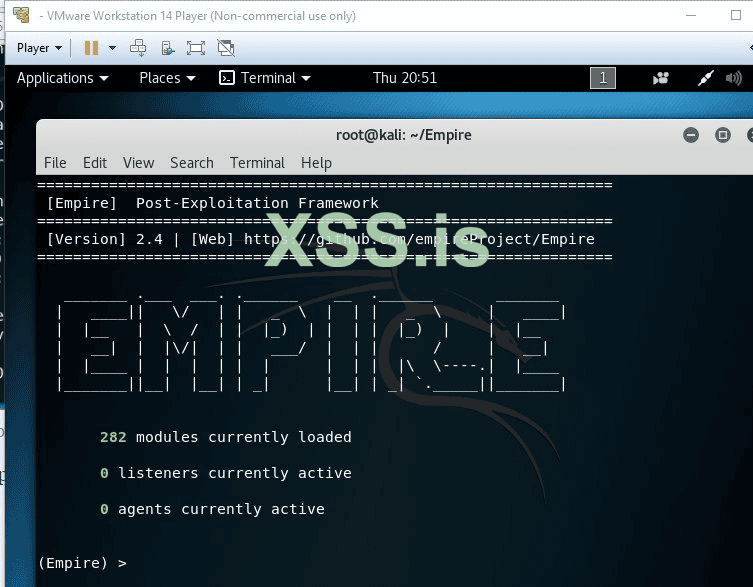Click the removable devices toolbar icon
The width and height of the screenshot is (753, 587).
coord(168,48)
